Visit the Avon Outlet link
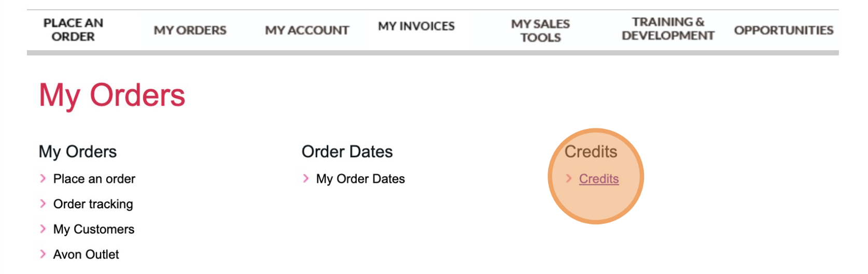868x274 pixels. [86, 254]
